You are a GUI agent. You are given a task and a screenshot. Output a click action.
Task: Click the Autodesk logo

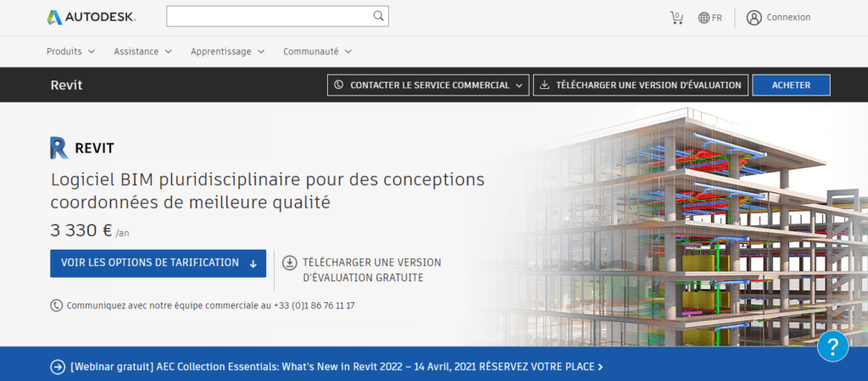click(x=92, y=17)
